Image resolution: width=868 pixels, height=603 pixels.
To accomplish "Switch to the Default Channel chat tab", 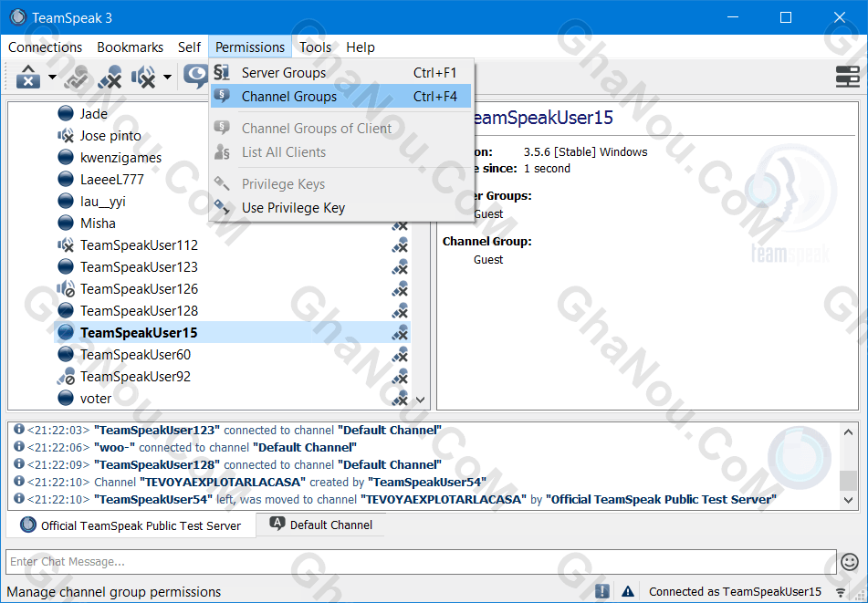I will click(320, 525).
